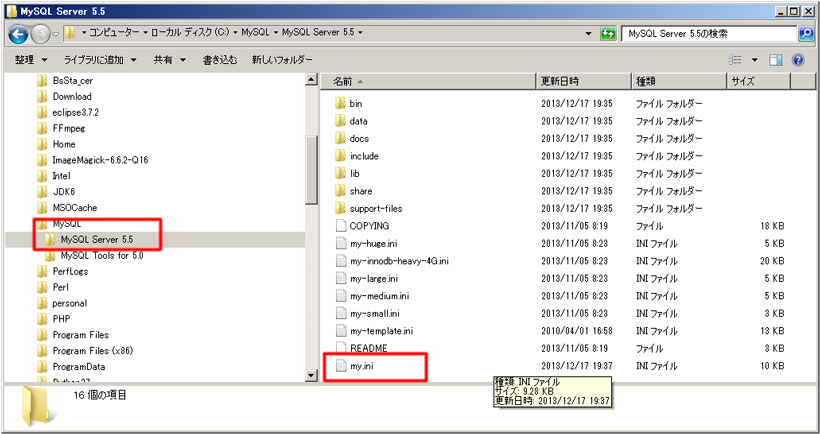Image resolution: width=820 pixels, height=434 pixels.
Task: Select Home folder in the tree
Action: click(64, 144)
